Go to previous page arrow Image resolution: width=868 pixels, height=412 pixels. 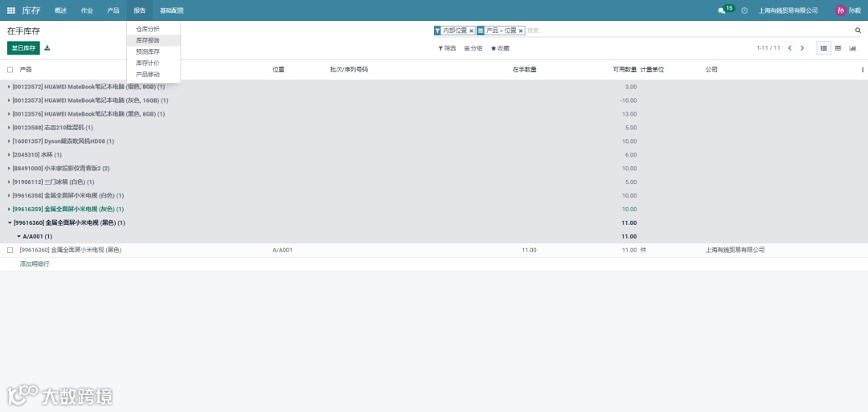tap(790, 48)
